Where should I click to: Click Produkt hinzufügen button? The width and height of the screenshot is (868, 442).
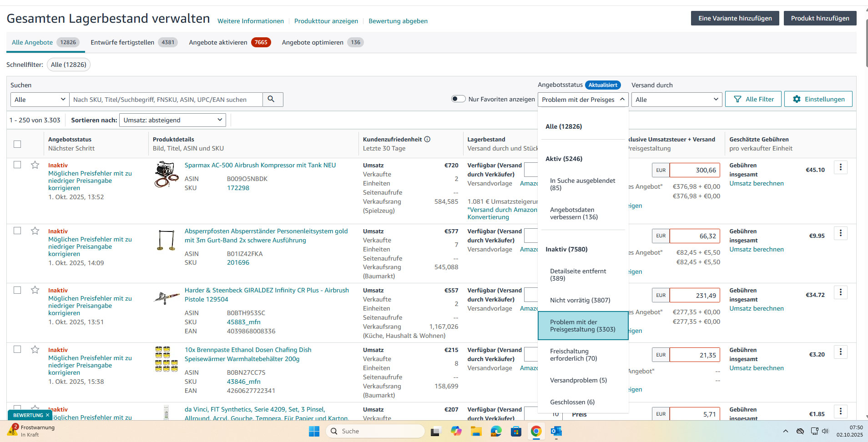pyautogui.click(x=820, y=18)
